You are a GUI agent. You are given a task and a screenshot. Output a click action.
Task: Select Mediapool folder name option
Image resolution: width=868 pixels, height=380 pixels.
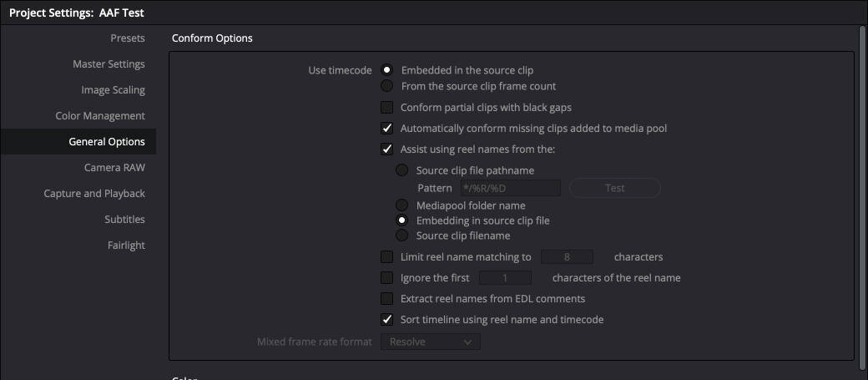(402, 205)
